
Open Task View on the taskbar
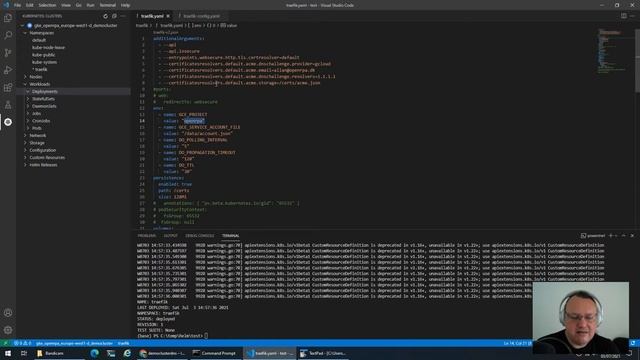(24, 353)
